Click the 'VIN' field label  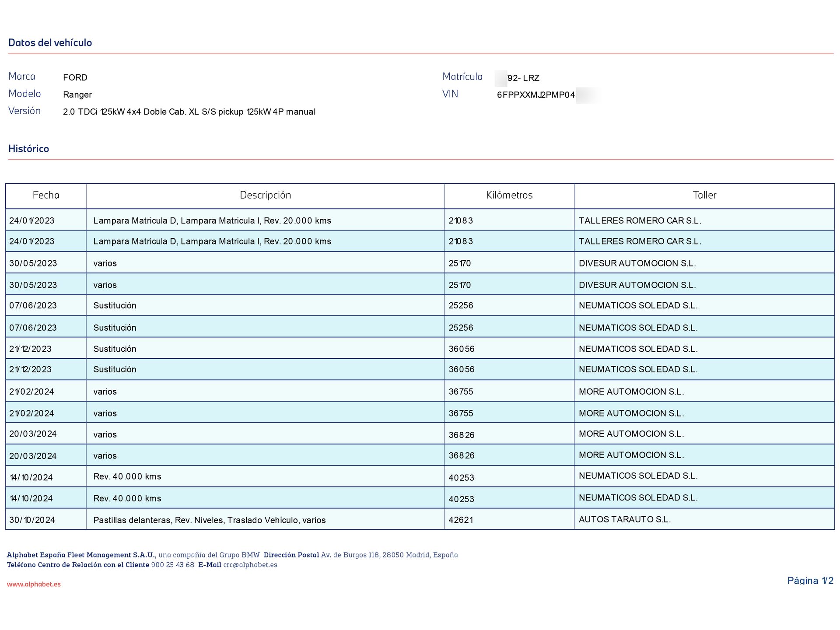pyautogui.click(x=450, y=94)
